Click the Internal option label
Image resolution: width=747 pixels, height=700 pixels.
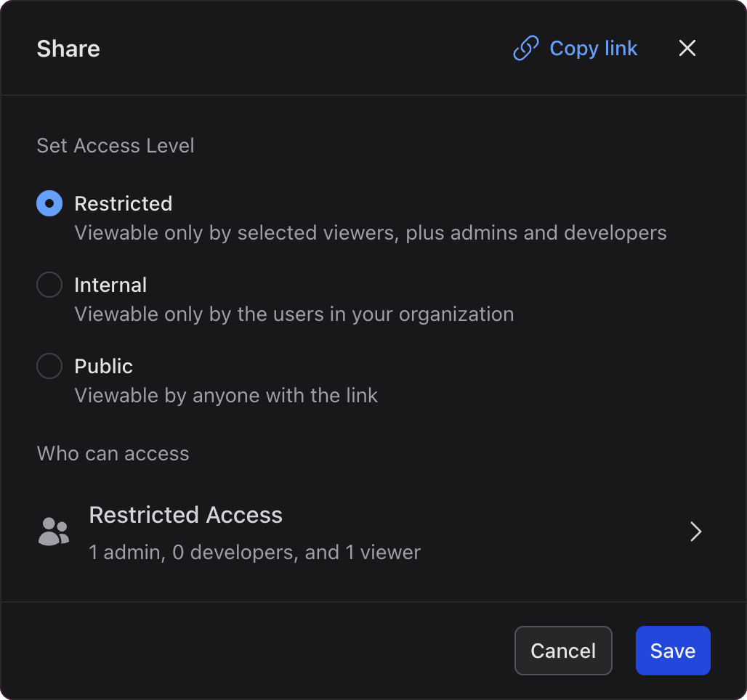110,285
